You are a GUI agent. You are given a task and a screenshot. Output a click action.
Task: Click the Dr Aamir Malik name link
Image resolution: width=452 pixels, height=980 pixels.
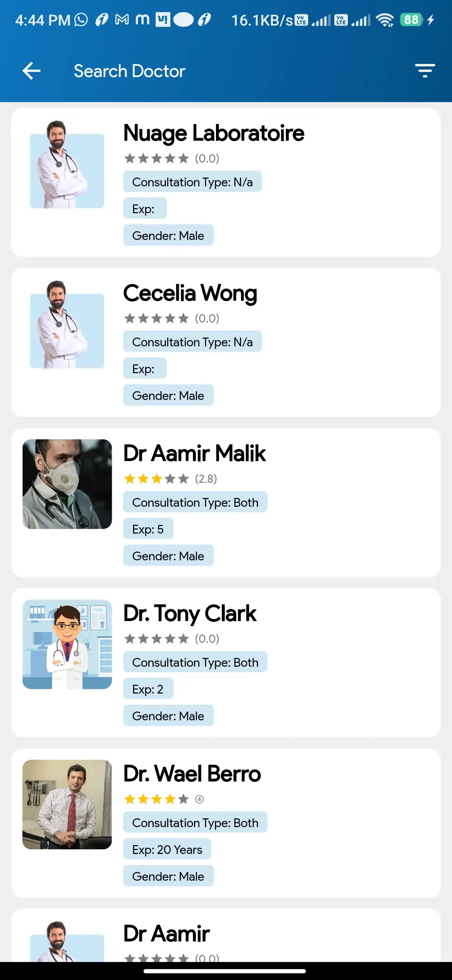click(x=194, y=453)
